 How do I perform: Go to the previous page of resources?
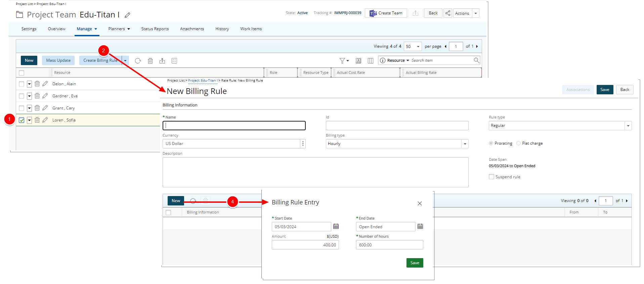point(445,46)
